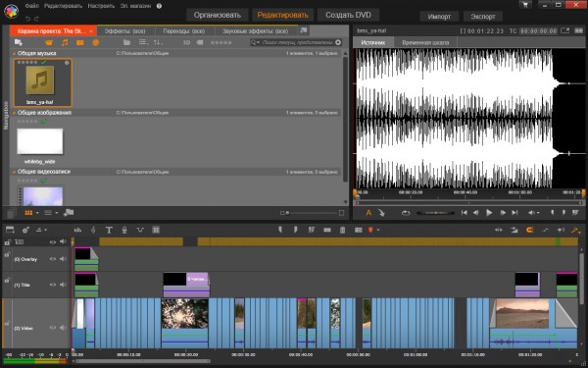Select the bmx_ya-hal music thumbnail
This screenshot has height=368, width=588.
(42, 82)
